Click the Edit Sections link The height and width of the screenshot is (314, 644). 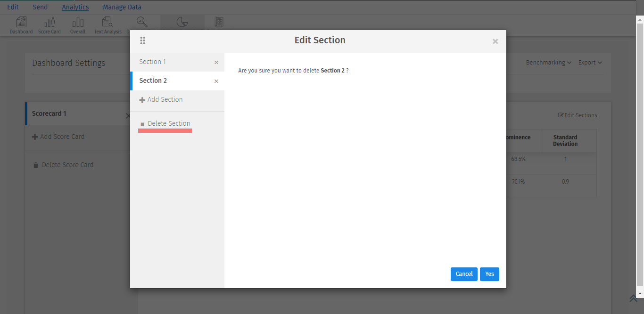[x=578, y=115]
